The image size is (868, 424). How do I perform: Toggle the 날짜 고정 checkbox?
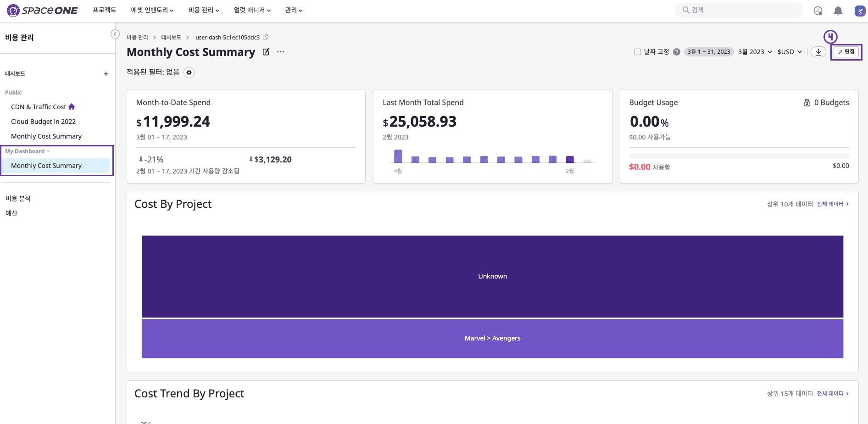coord(638,52)
